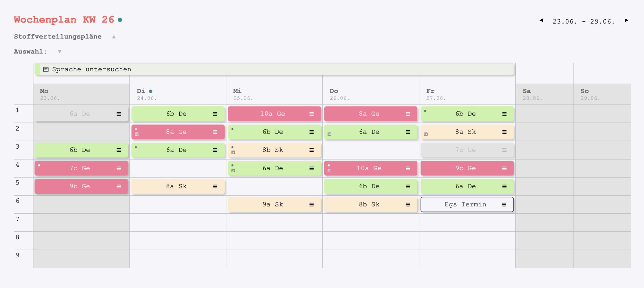
Task: Click note icon on Wednesday 8b Sk lesson
Action: (x=233, y=152)
